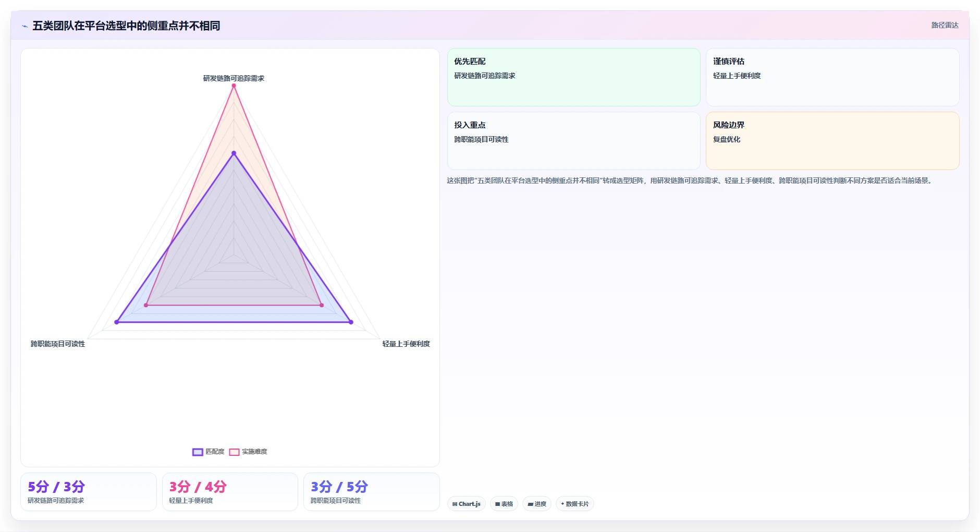Click pink data point on 轻量上手便利度 axis
This screenshot has height=532, width=980.
(322, 305)
